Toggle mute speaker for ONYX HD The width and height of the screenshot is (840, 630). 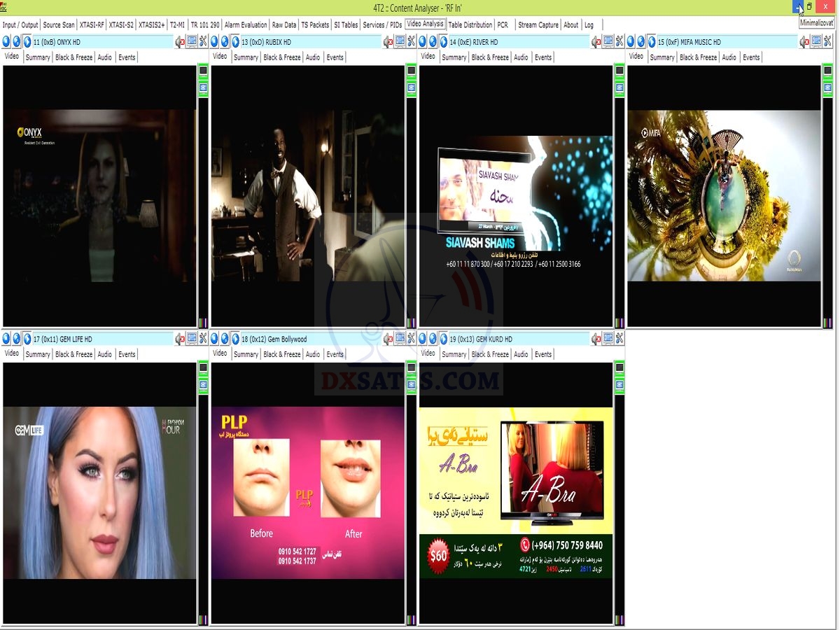point(179,42)
